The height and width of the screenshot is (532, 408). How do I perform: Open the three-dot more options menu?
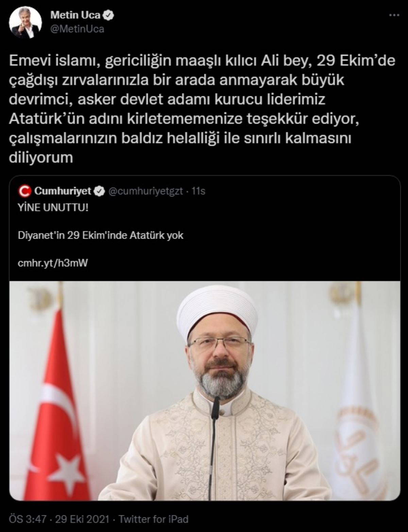tap(394, 16)
